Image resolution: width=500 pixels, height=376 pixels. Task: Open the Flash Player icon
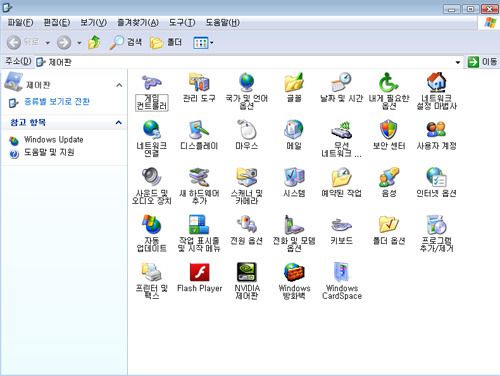199,272
